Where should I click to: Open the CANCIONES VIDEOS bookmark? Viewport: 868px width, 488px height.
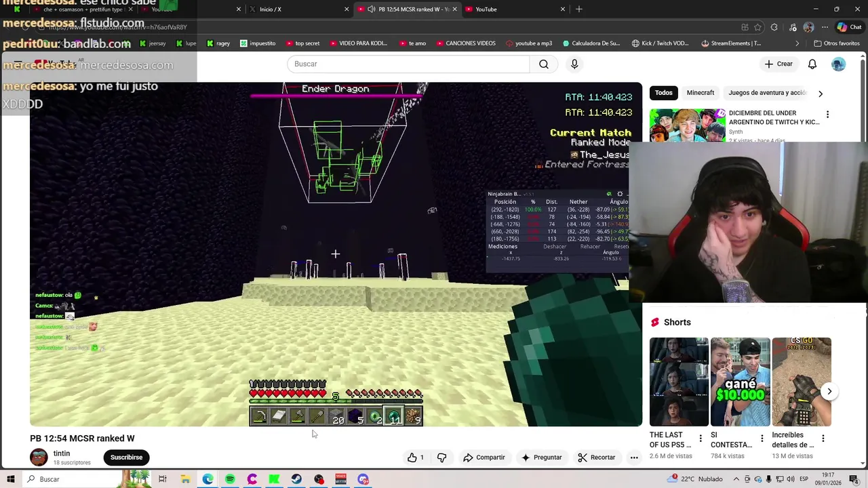click(466, 43)
